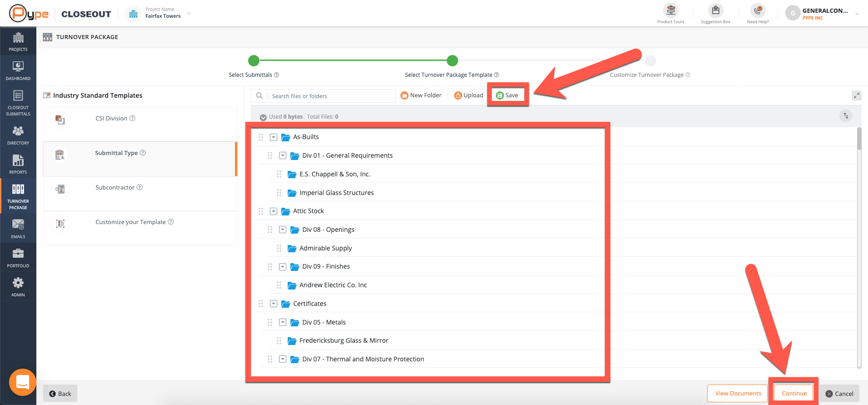868x405 pixels.
Task: Click the user avatar G circle
Action: (793, 13)
